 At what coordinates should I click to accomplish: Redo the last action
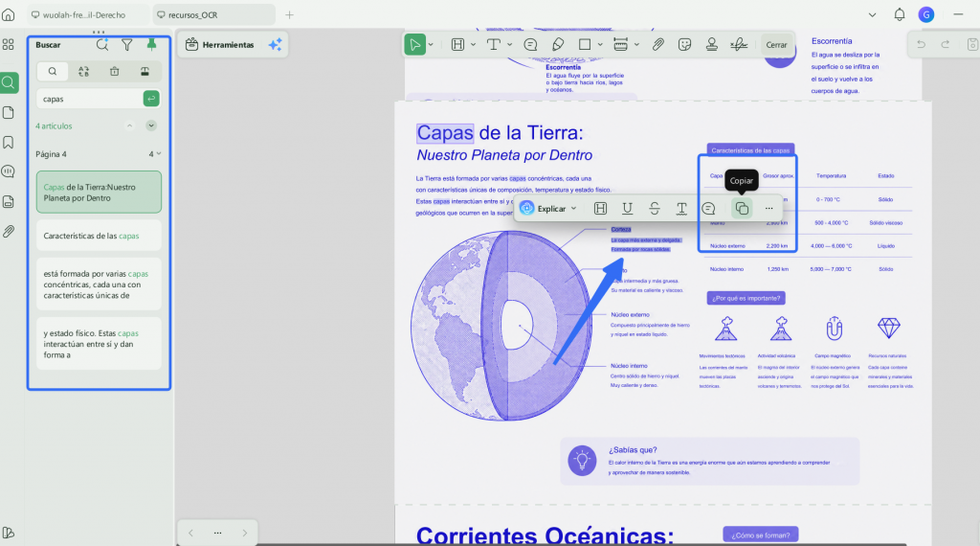[946, 44]
